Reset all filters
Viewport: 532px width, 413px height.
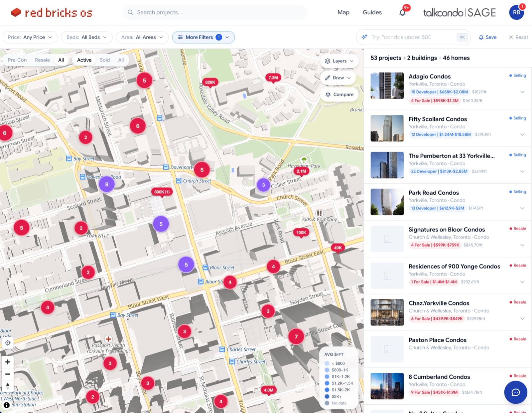[x=518, y=37]
